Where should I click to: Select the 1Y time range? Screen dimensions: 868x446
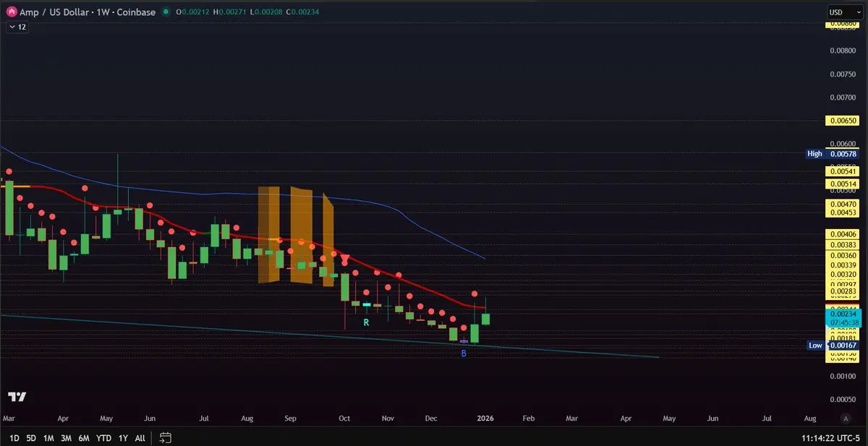click(123, 438)
